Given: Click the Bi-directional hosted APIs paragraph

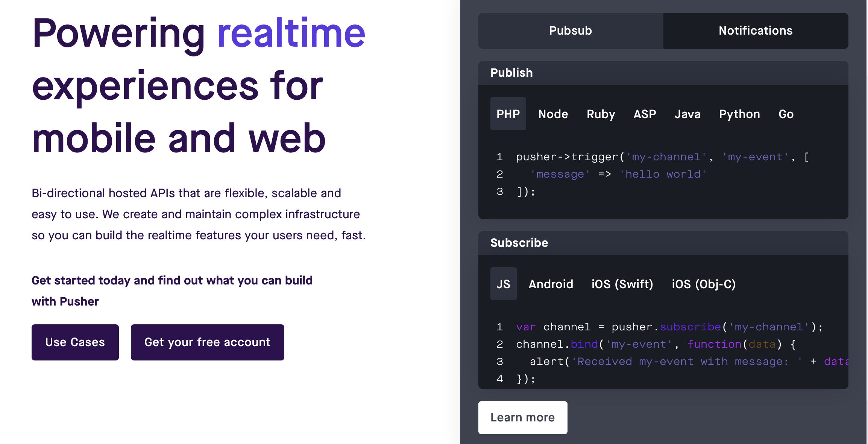Looking at the screenshot, I should pyautogui.click(x=199, y=214).
